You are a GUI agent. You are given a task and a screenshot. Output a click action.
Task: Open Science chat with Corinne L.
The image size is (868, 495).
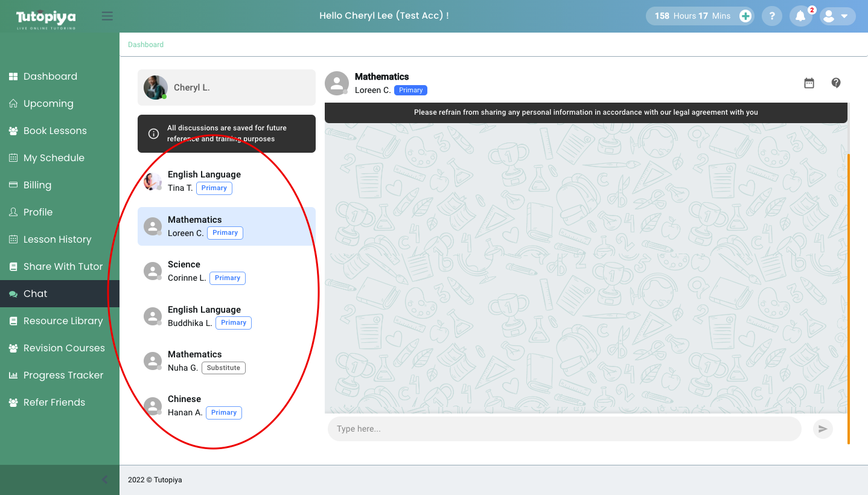click(226, 271)
